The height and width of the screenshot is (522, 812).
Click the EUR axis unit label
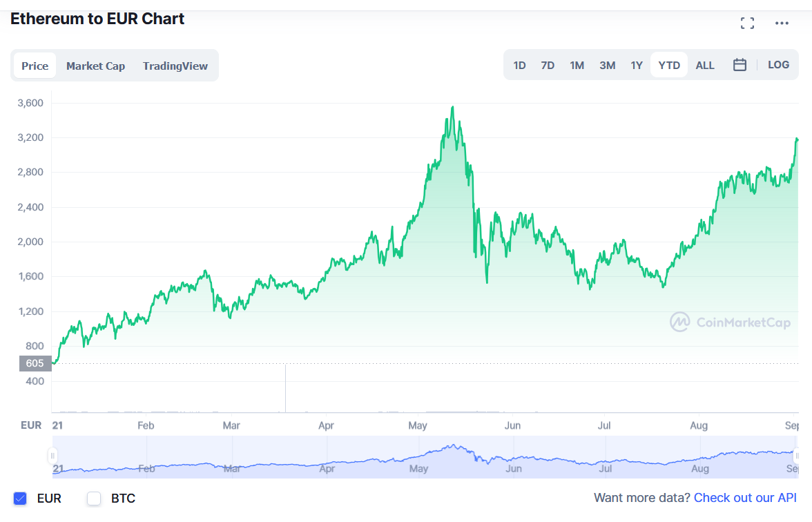pyautogui.click(x=31, y=425)
